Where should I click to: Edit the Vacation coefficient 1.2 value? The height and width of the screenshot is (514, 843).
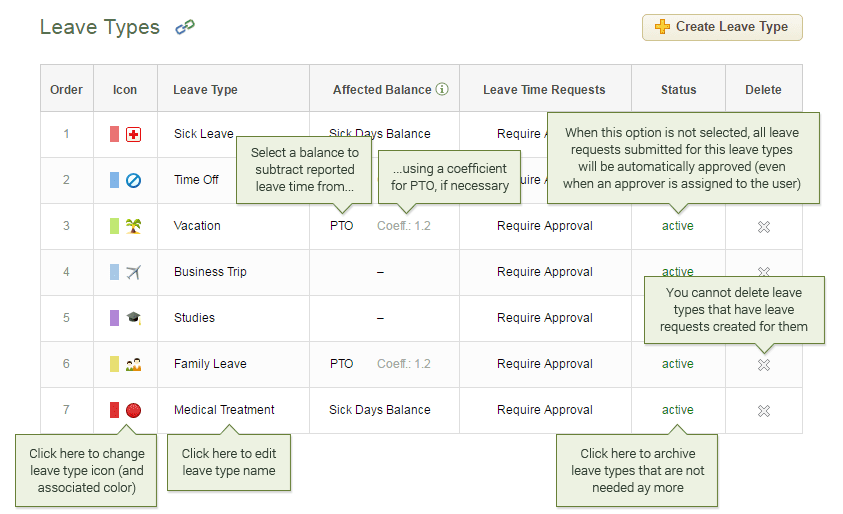pyautogui.click(x=404, y=226)
